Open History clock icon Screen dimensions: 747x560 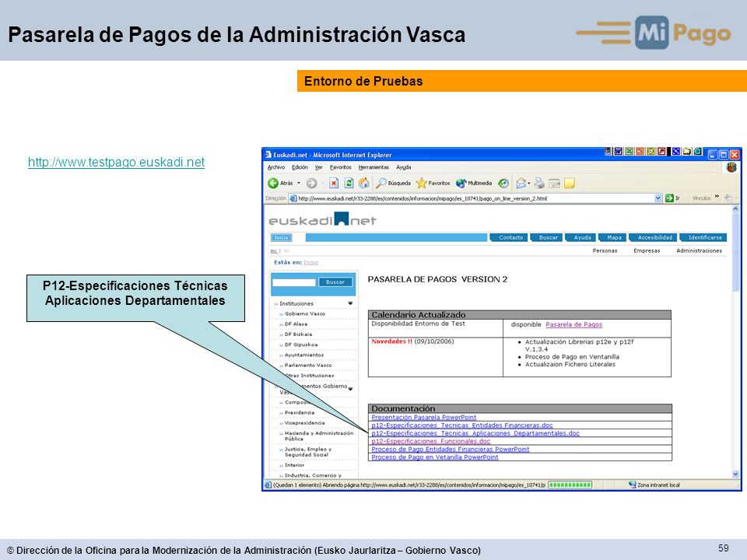coord(503,184)
